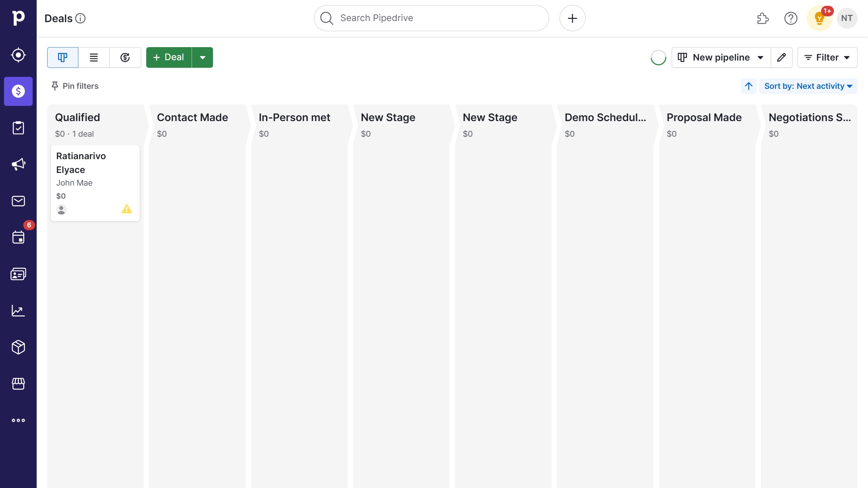Open the Mail inbox from sidebar

pos(18,201)
